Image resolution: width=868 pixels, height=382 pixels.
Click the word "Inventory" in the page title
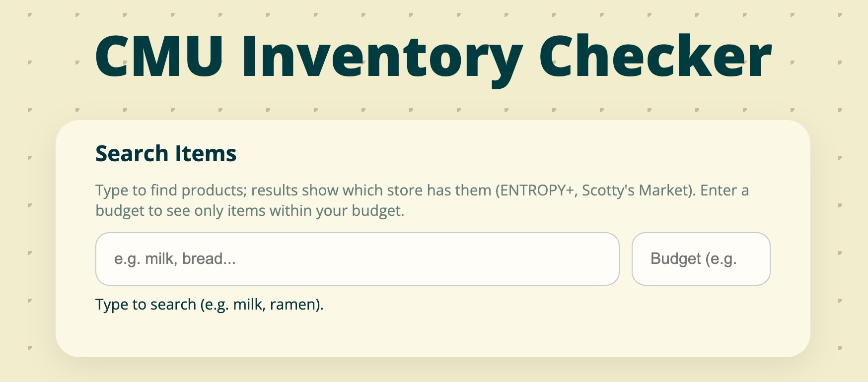click(x=381, y=57)
